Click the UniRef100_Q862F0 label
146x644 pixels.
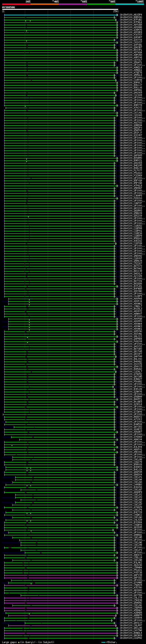[131, 128]
